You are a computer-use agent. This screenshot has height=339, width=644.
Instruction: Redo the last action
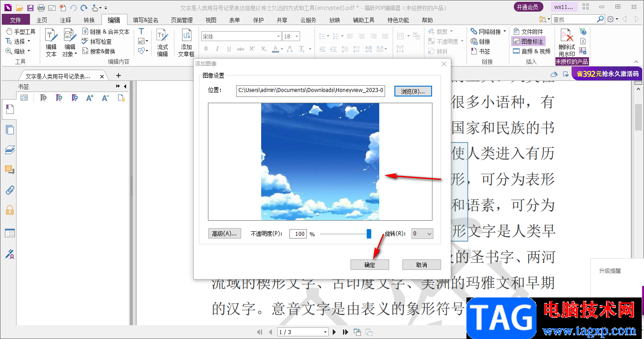pyautogui.click(x=84, y=8)
